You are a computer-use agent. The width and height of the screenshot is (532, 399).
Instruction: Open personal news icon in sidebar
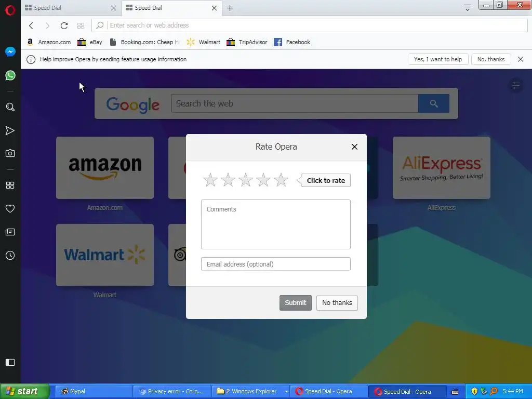[10, 232]
